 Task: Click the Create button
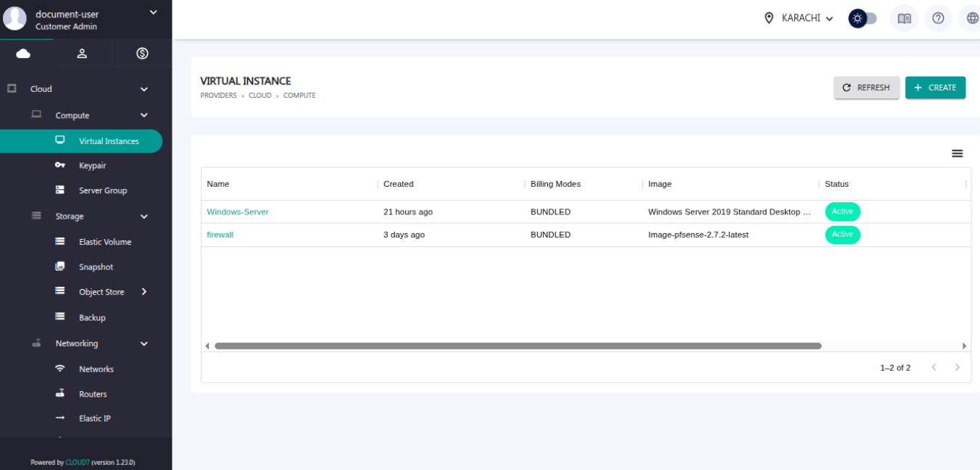coord(935,88)
